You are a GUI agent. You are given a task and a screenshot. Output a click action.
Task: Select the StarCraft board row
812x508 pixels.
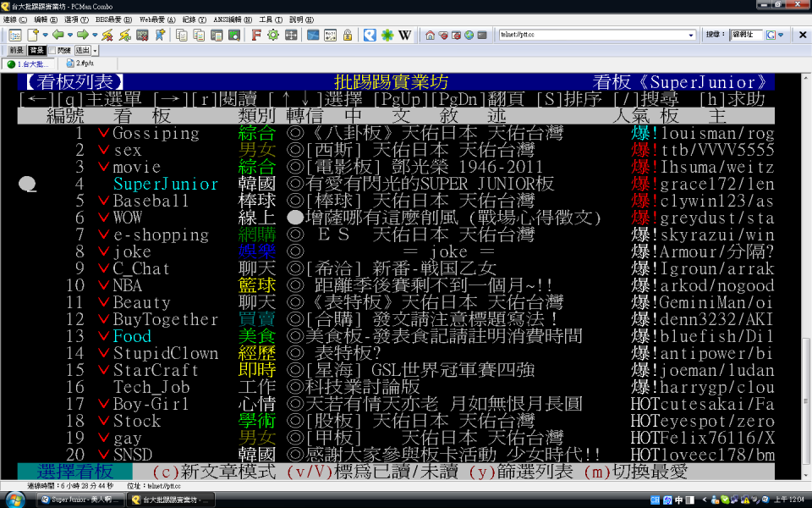[x=396, y=370]
